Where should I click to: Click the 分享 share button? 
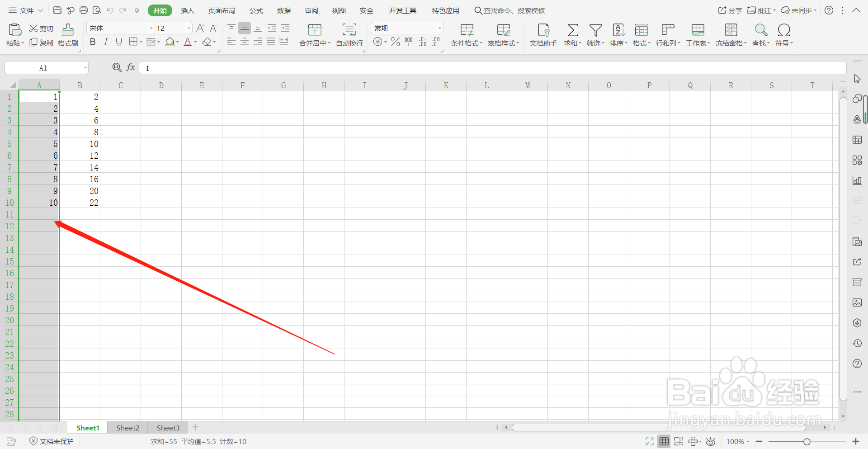point(730,10)
